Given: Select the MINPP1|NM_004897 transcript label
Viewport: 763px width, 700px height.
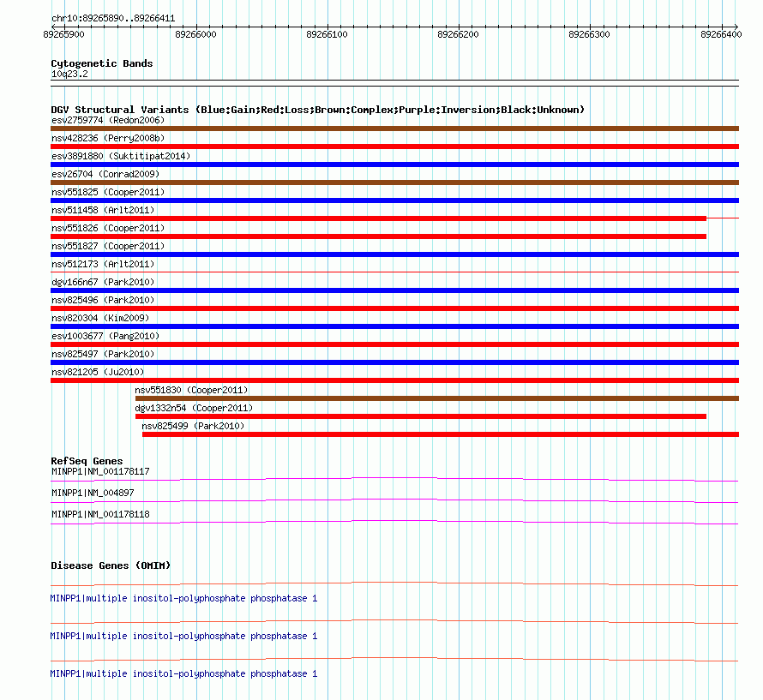Looking at the screenshot, I should coord(93,493).
